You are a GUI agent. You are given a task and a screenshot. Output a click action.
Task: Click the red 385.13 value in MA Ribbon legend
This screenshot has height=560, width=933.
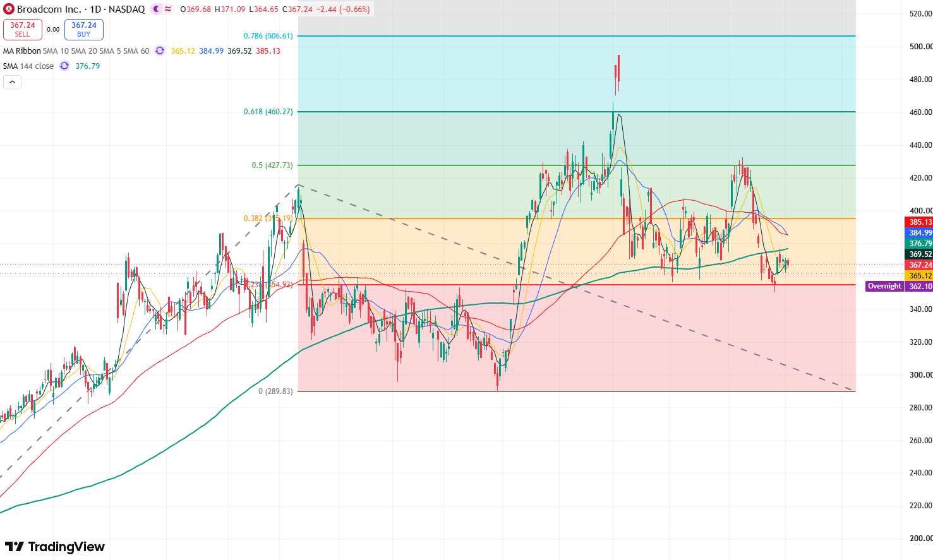(268, 51)
